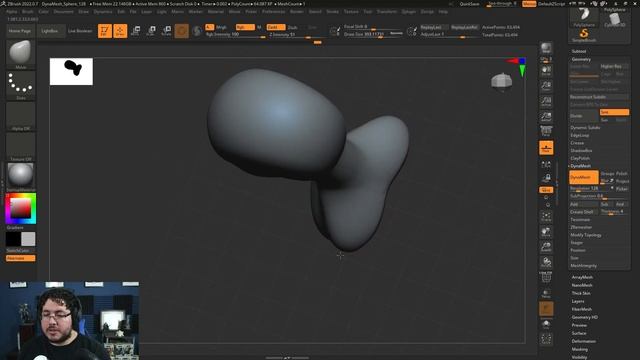Activate the orange DynaMesh button
Viewport: 640px width, 360px height.
[584, 177]
